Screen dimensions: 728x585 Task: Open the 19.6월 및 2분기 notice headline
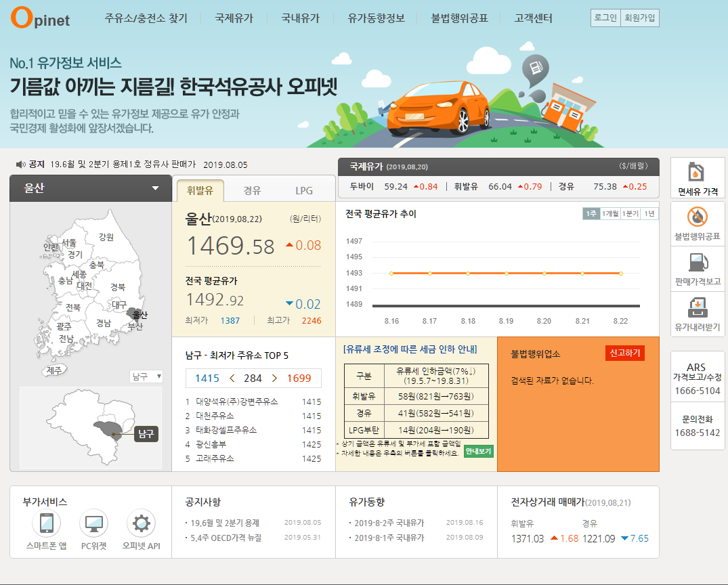123,165
